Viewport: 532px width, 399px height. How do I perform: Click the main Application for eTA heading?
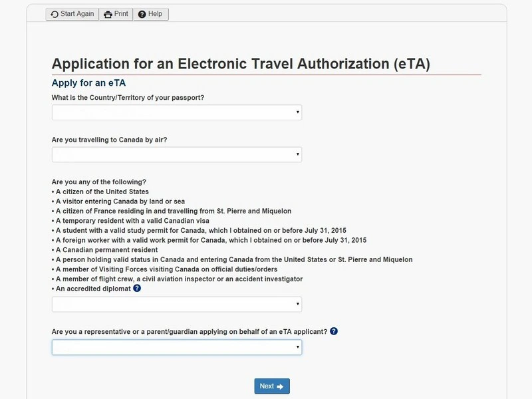click(241, 64)
